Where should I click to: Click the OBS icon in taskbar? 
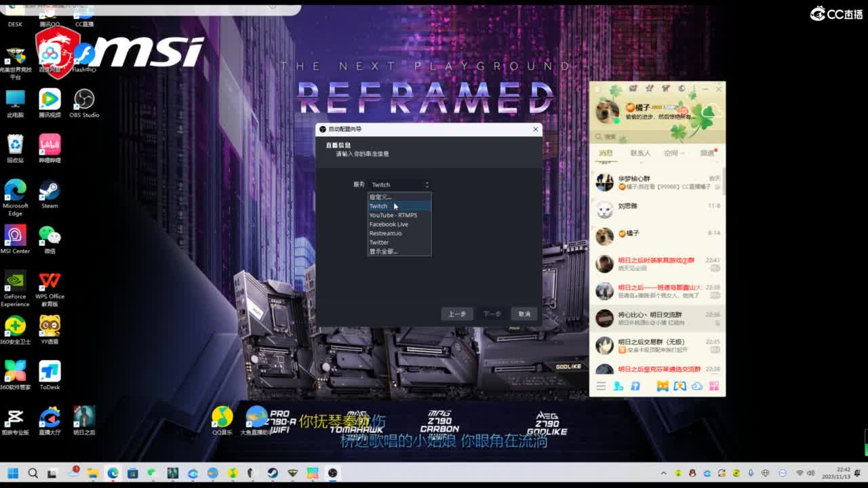pos(332,472)
